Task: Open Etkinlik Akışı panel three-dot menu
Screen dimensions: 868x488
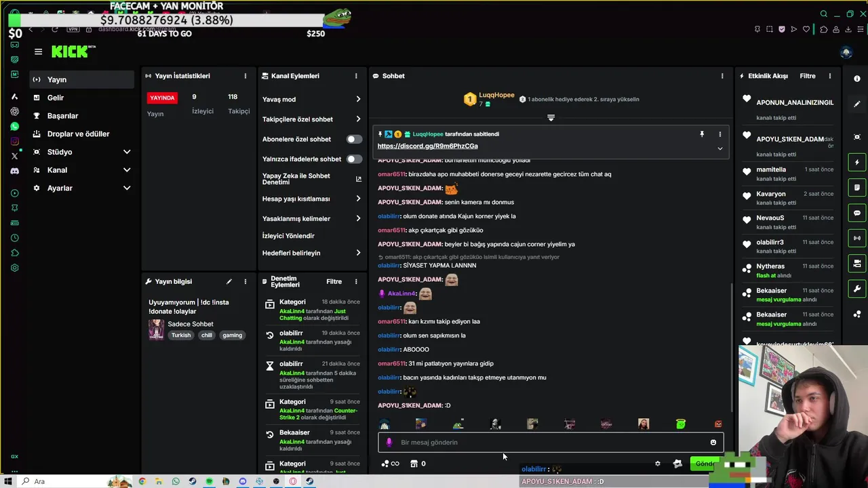Action: (830, 76)
